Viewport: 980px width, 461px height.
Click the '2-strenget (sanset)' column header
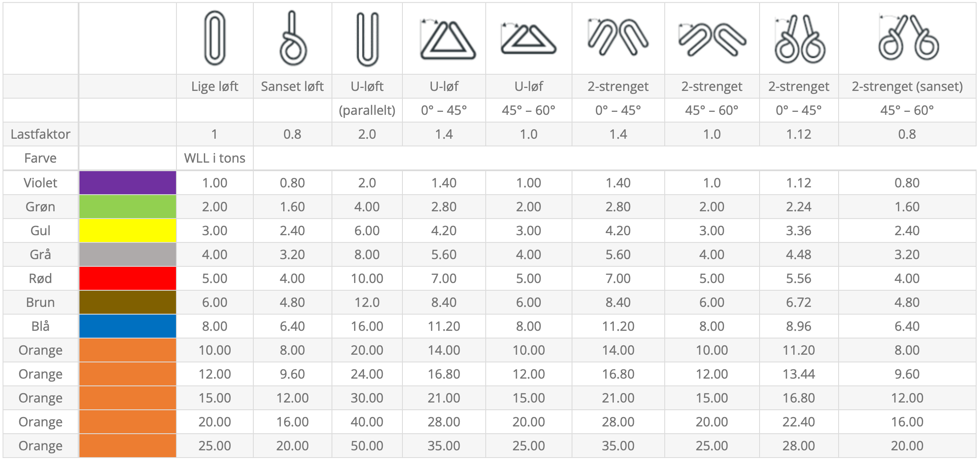(x=907, y=87)
